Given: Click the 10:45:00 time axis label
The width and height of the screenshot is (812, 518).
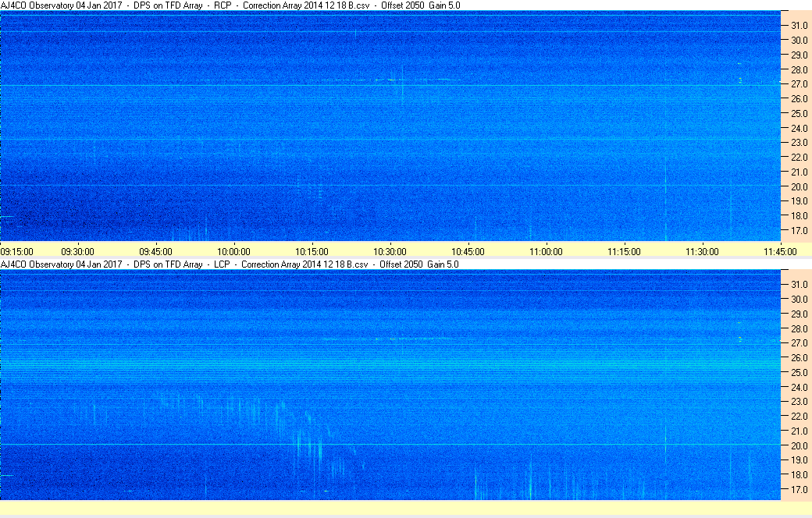Looking at the screenshot, I should [x=468, y=252].
